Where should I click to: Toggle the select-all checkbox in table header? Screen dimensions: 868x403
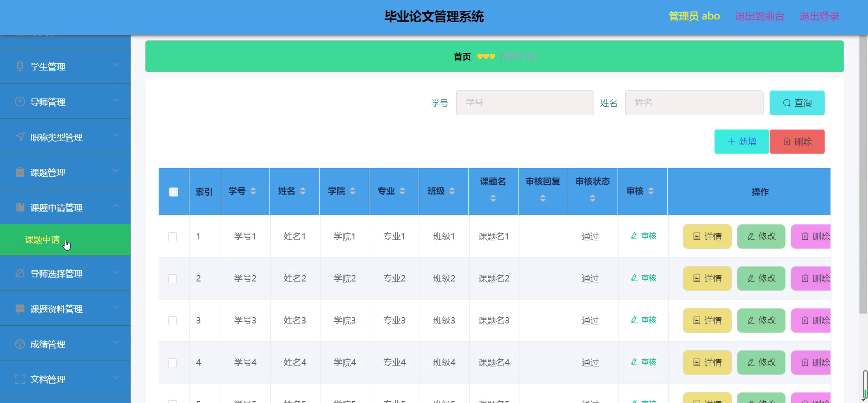pyautogui.click(x=174, y=192)
